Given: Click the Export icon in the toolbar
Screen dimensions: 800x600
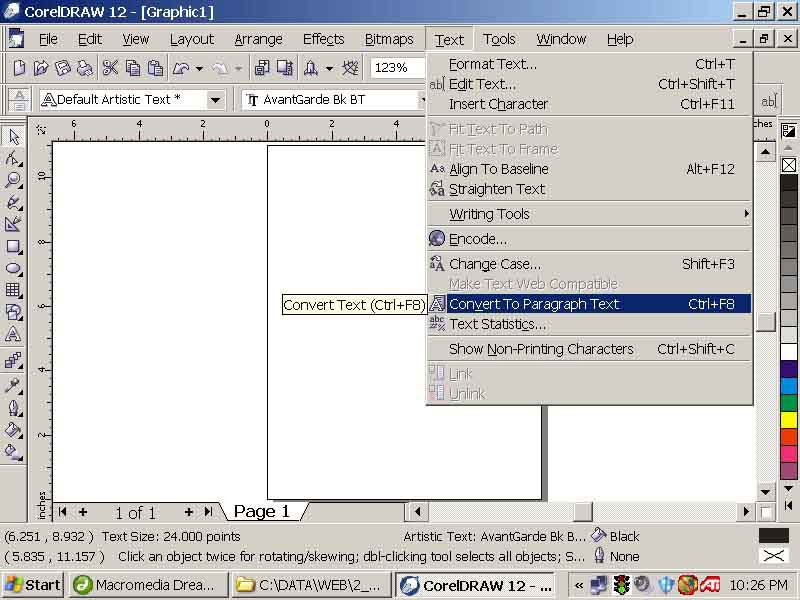Looking at the screenshot, I should pos(285,68).
